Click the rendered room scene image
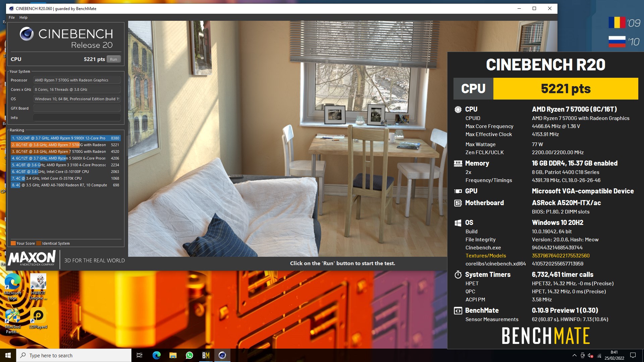 287,139
